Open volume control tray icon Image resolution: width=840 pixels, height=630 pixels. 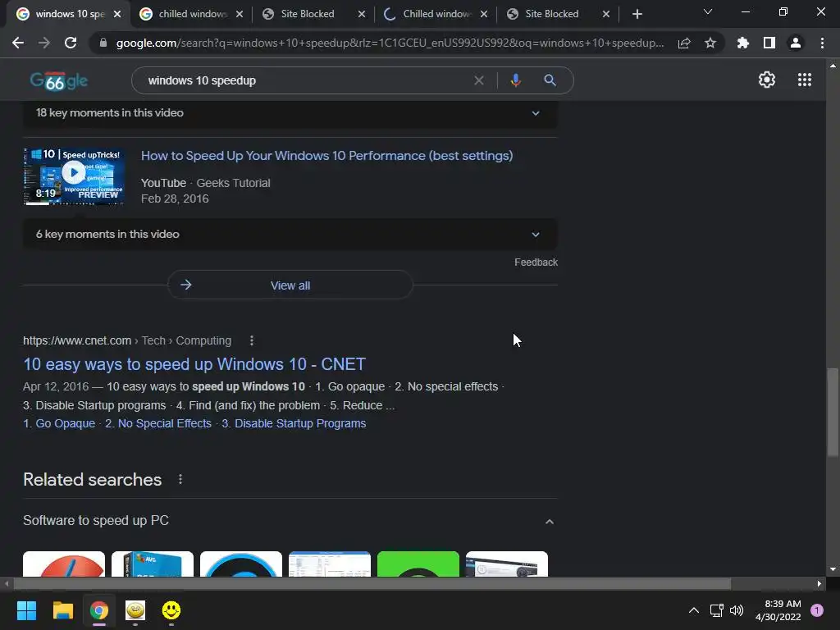click(x=737, y=610)
